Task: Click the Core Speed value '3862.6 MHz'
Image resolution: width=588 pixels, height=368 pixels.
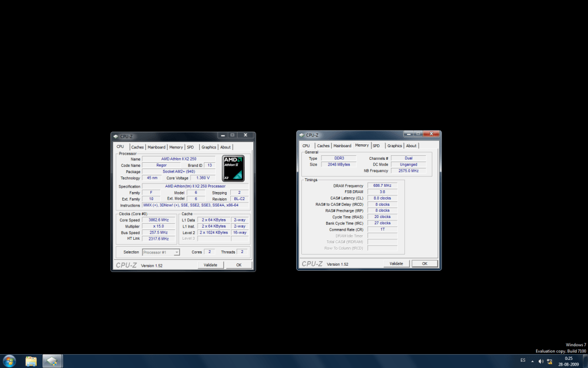Action: coord(158,220)
